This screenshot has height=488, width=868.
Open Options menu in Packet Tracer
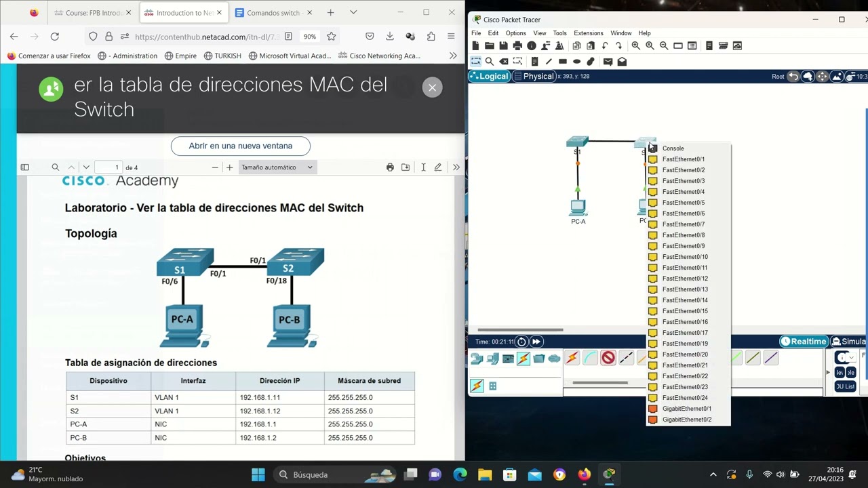coord(515,33)
